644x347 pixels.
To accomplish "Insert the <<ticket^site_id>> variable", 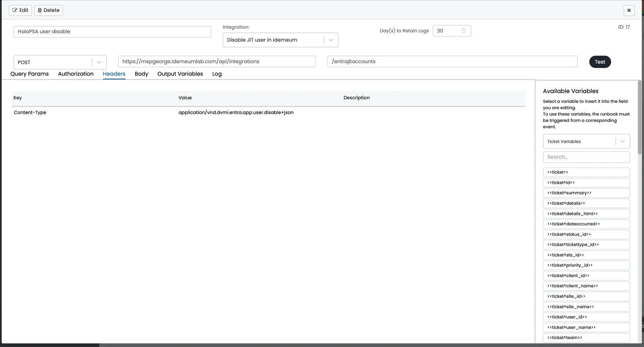I will [x=586, y=296].
